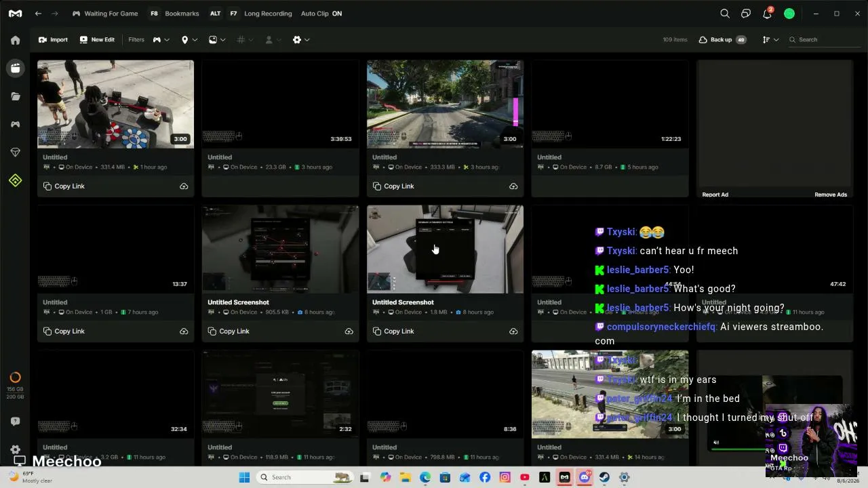Upload the 1.8 MB screenshot to cloud

pyautogui.click(x=513, y=331)
